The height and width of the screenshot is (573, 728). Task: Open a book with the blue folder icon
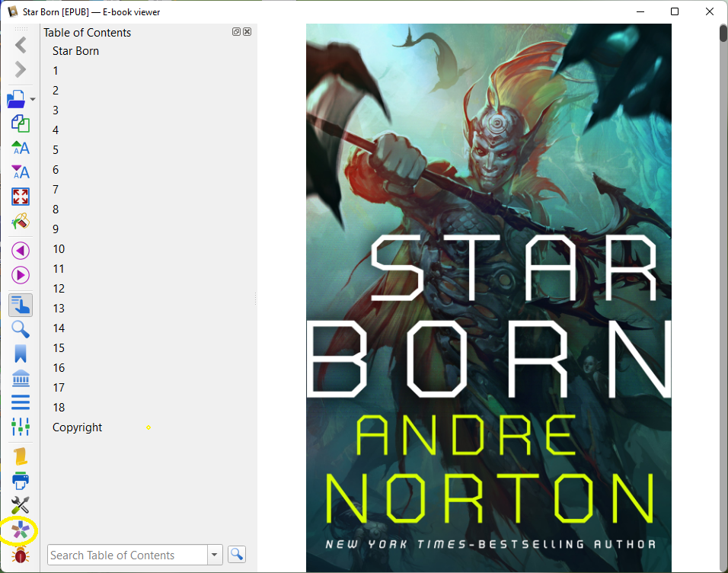[17, 99]
